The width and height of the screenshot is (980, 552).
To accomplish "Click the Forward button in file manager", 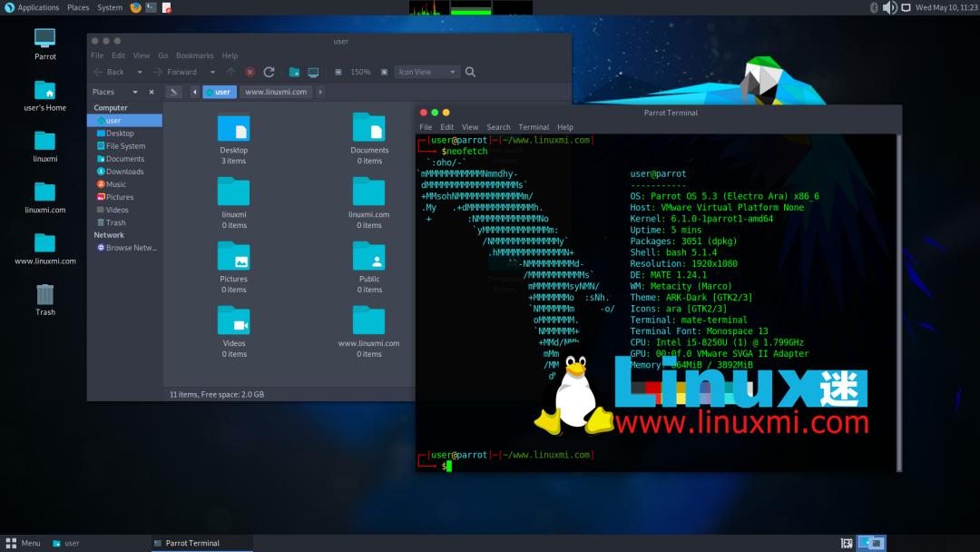I will click(176, 72).
